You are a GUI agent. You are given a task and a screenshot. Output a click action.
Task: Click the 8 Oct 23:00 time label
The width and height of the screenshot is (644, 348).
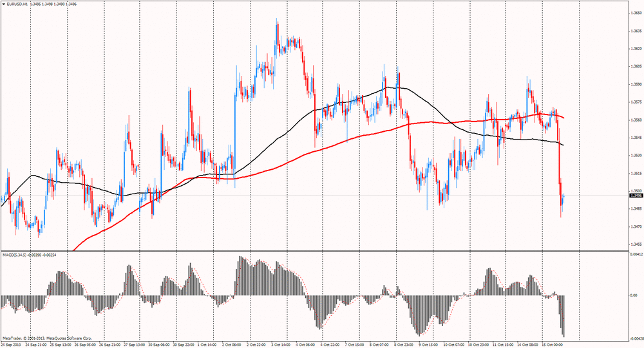coord(404,345)
